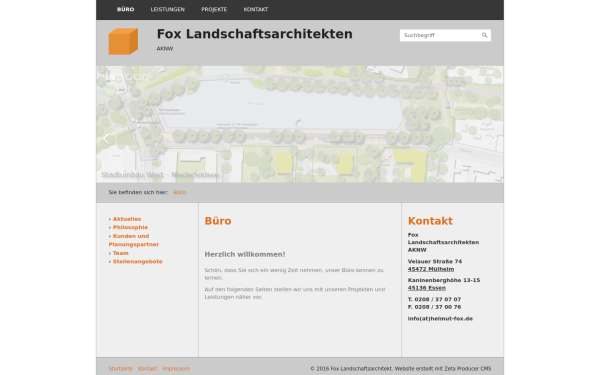This screenshot has width=600, height=375.
Task: Open Stellenangebote in the sidebar
Action: point(137,261)
